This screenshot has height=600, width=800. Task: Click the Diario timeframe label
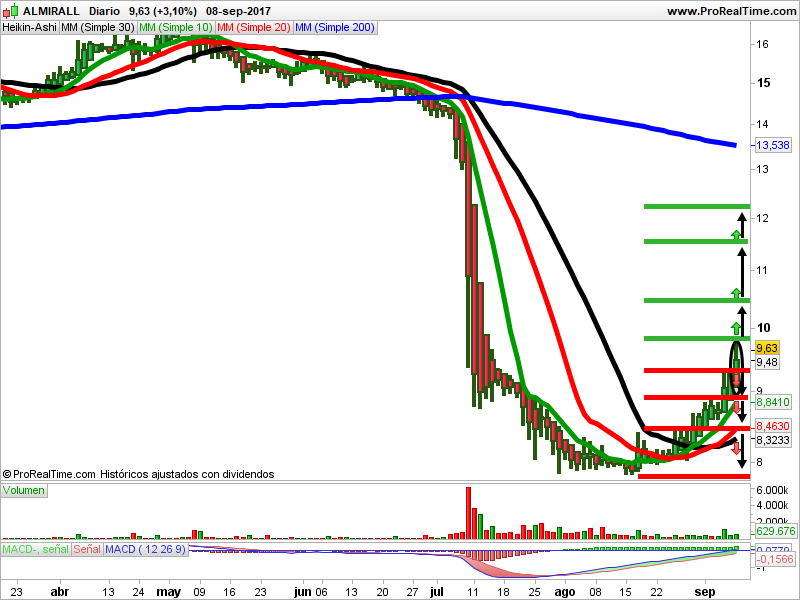pyautogui.click(x=105, y=11)
